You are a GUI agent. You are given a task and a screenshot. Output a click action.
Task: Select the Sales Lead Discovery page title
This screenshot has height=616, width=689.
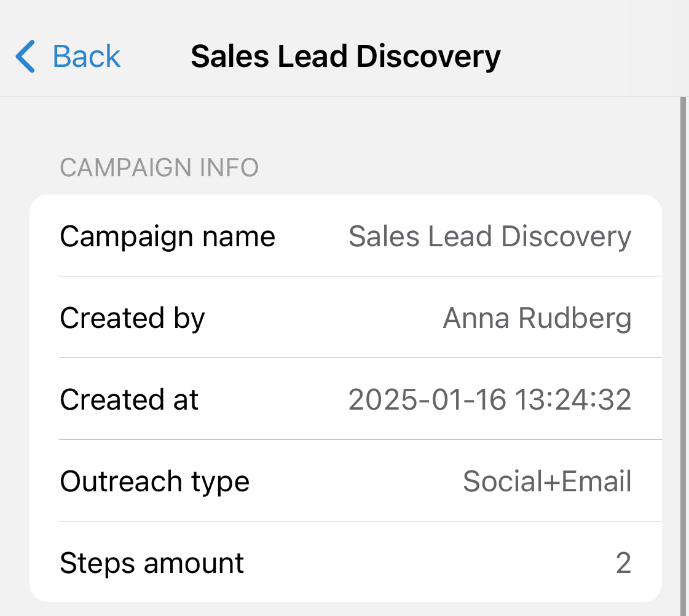pos(346,57)
